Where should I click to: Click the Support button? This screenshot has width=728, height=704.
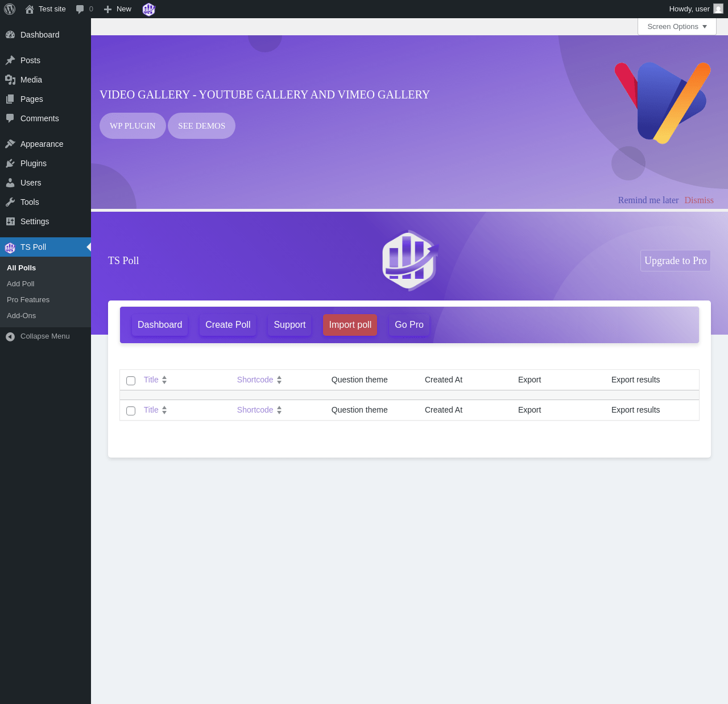pos(289,324)
